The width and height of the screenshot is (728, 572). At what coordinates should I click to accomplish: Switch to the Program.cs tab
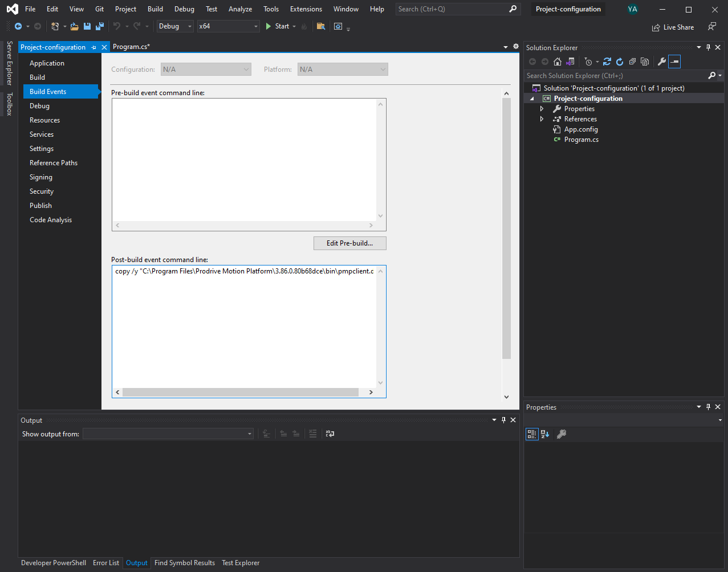pos(131,47)
